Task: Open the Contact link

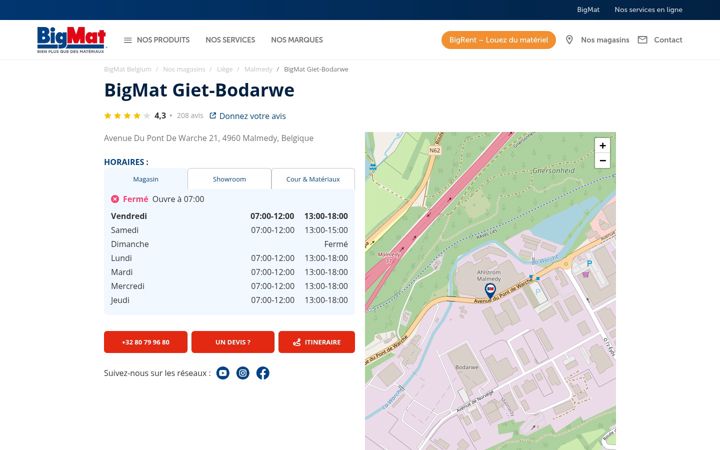Action: [668, 40]
